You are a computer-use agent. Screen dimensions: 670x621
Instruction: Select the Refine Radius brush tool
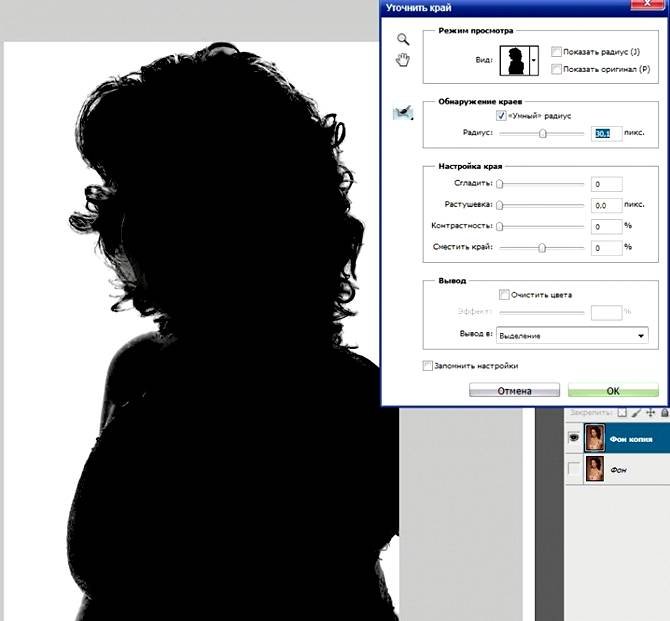tap(403, 113)
